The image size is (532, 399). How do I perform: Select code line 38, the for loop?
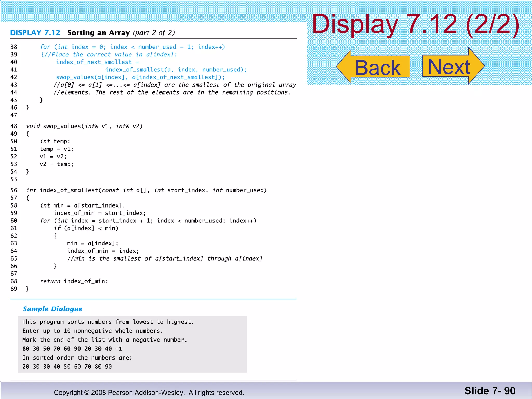pyautogui.click(x=132, y=47)
